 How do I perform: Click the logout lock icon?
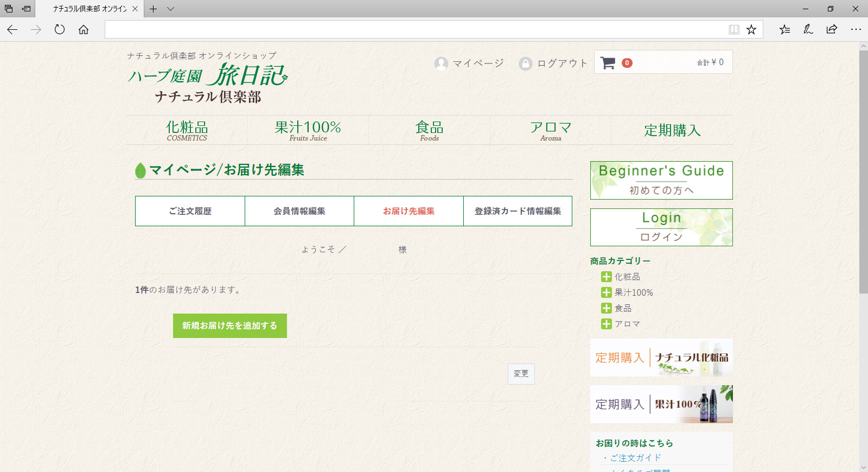coord(525,63)
